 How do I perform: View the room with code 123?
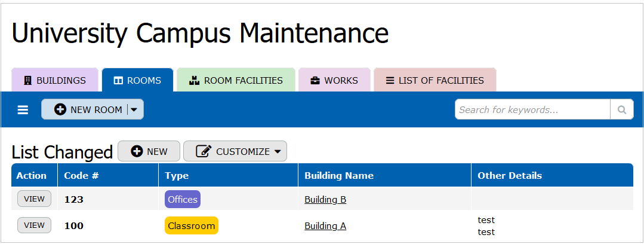tap(34, 199)
